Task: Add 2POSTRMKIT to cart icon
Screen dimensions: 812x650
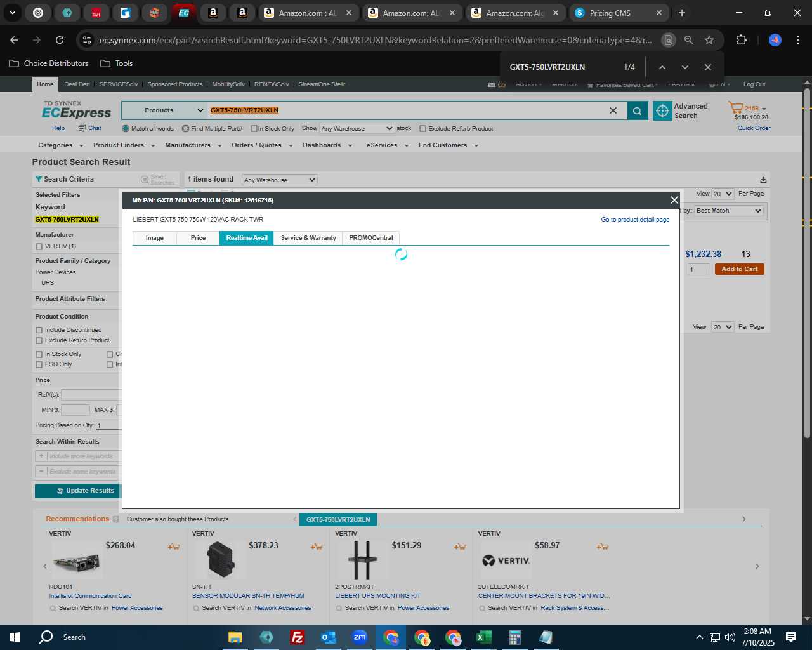Action: tap(460, 547)
